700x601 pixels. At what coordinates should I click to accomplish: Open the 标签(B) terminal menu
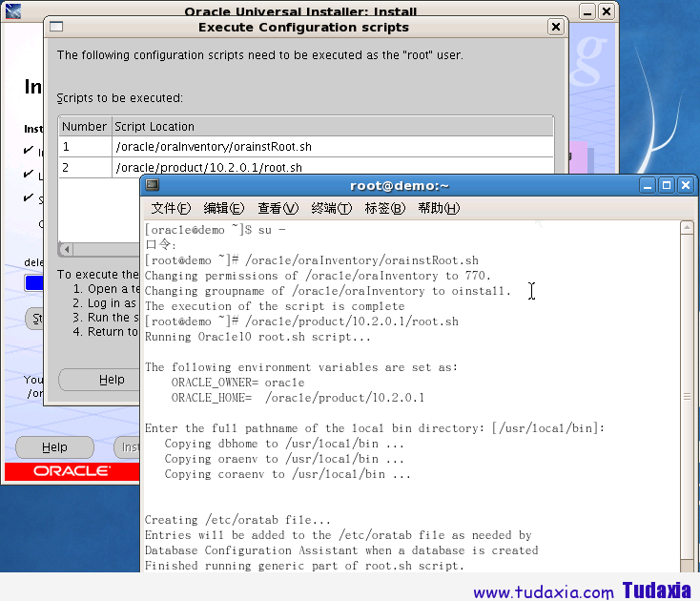point(385,208)
